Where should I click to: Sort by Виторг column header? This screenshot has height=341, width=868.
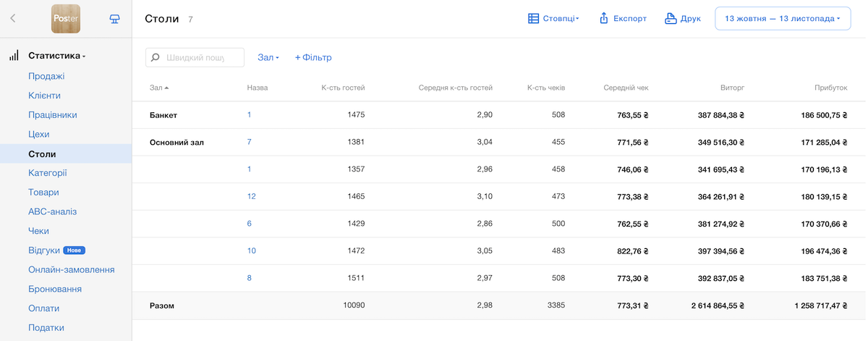tap(733, 88)
